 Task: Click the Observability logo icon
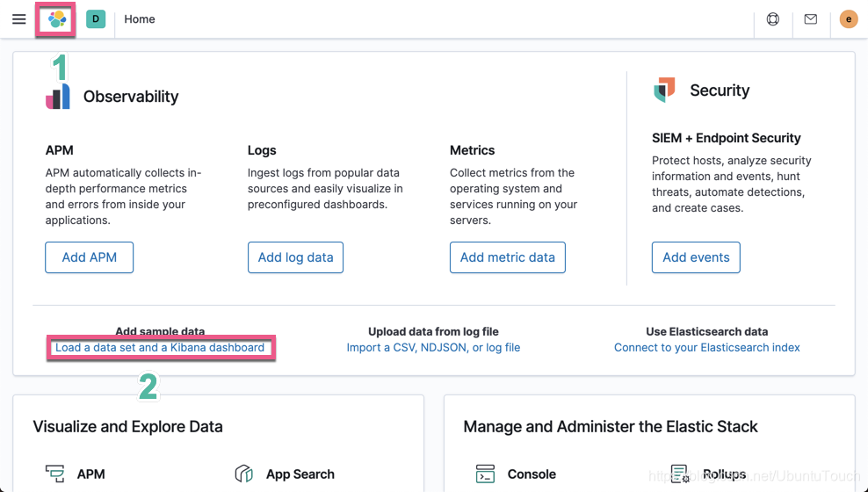click(x=58, y=97)
